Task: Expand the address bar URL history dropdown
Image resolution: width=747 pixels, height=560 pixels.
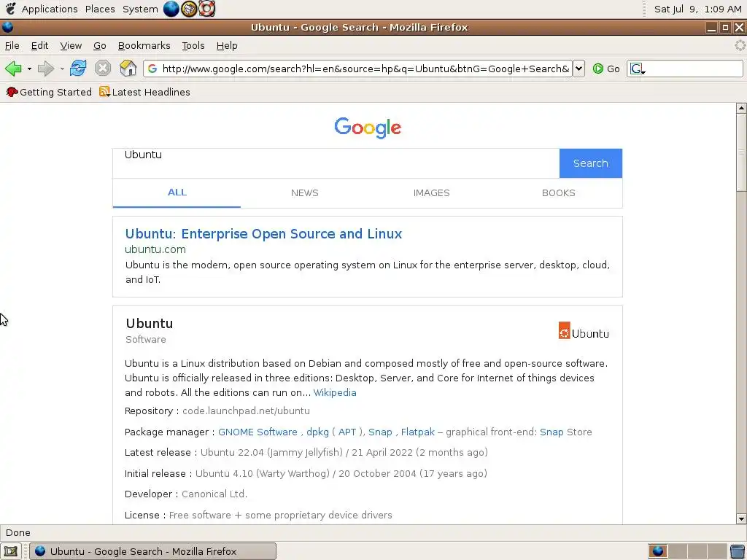Action: 578,69
